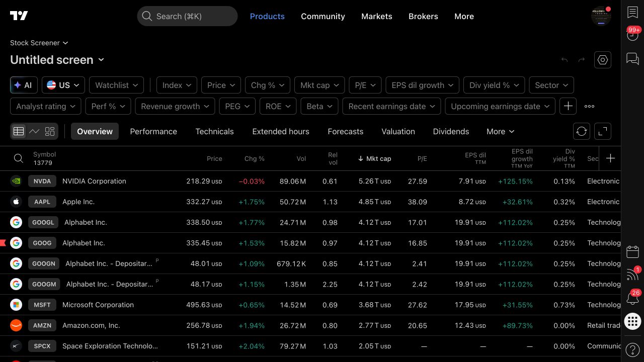Open the products grid icon in sidebar
The width and height of the screenshot is (644, 362).
point(632,321)
